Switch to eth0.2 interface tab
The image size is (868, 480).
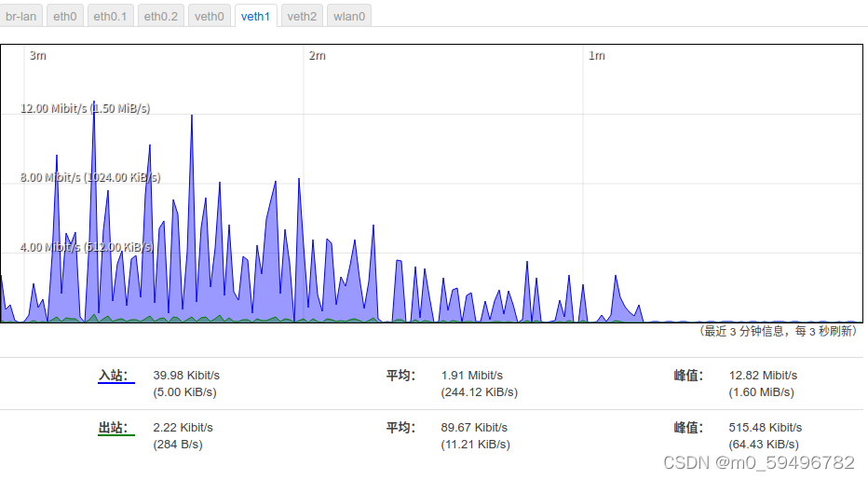tap(160, 16)
